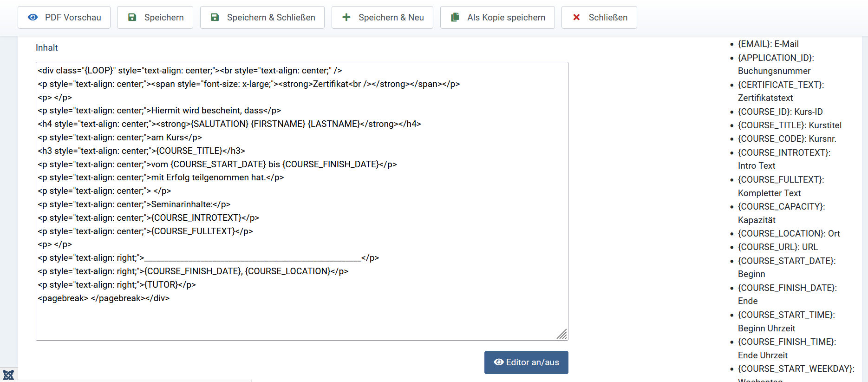
Task: Click inside the Inhalt HTML content area
Action: pos(302,200)
